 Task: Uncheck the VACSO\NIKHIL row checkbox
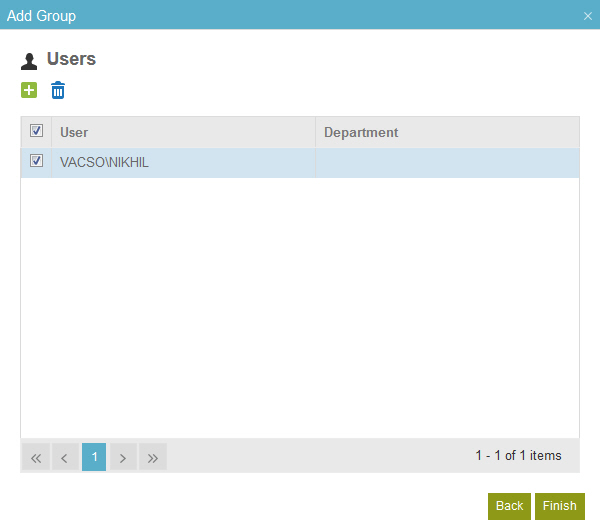pos(36,161)
